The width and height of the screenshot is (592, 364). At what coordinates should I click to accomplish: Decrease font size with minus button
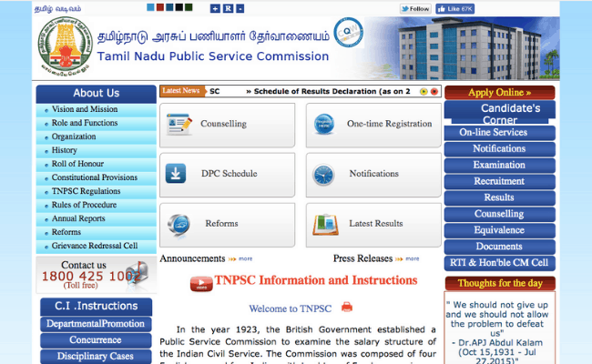(239, 8)
